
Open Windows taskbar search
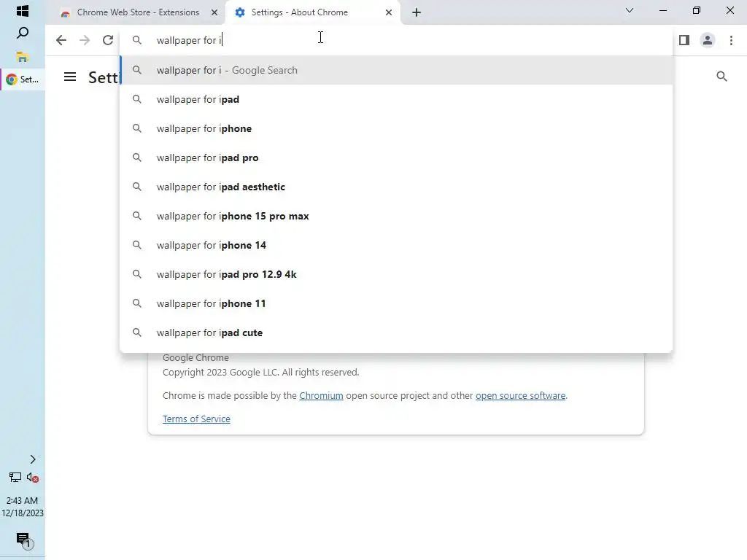(23, 34)
